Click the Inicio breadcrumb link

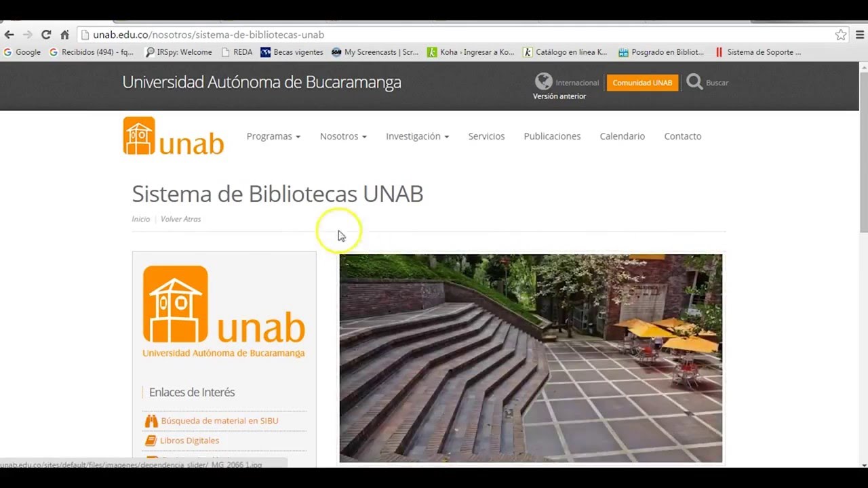tap(141, 219)
